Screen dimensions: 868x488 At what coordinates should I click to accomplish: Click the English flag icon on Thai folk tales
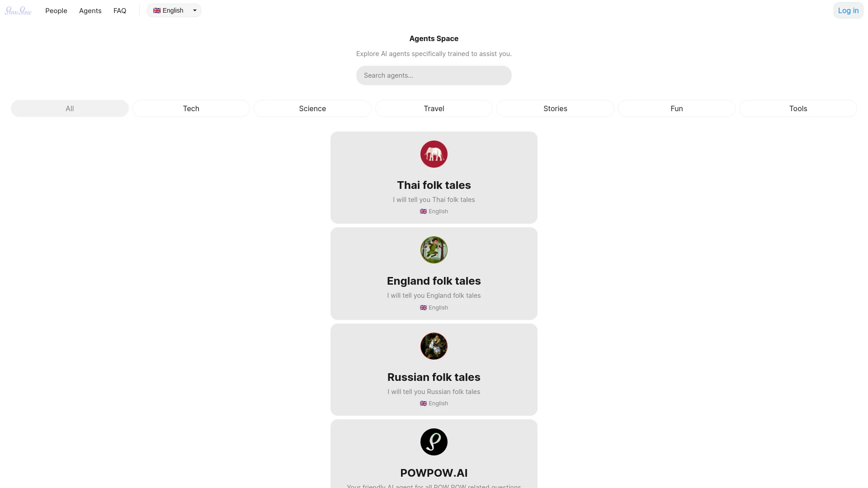click(x=423, y=211)
